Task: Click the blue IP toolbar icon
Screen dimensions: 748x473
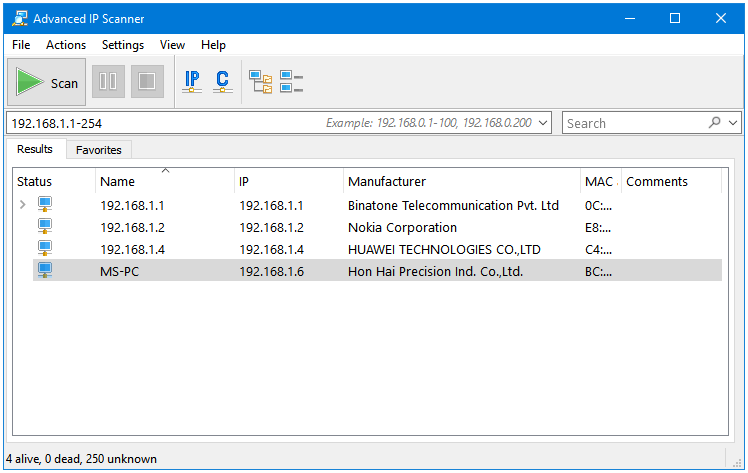Action: coord(192,81)
